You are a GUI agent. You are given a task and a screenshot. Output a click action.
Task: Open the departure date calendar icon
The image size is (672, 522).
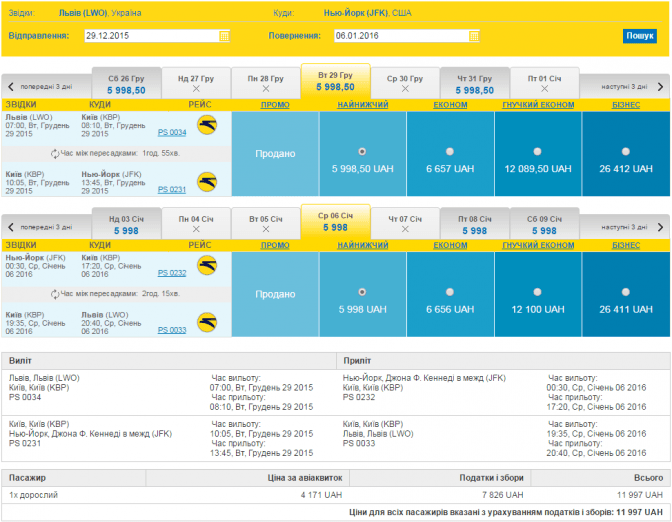[224, 36]
